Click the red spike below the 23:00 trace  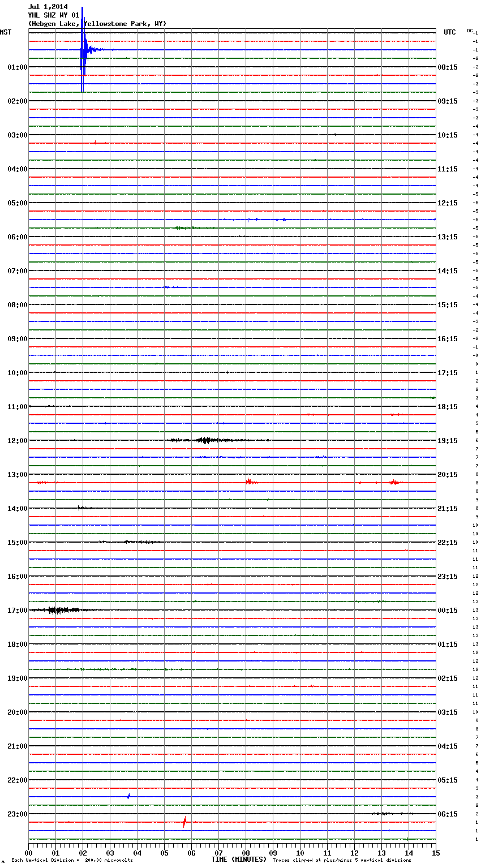tap(184, 822)
